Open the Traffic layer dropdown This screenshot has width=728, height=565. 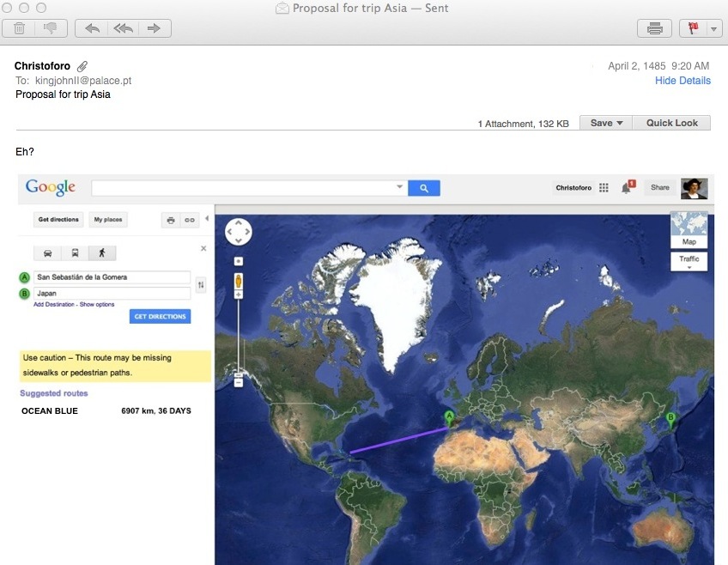point(689,261)
